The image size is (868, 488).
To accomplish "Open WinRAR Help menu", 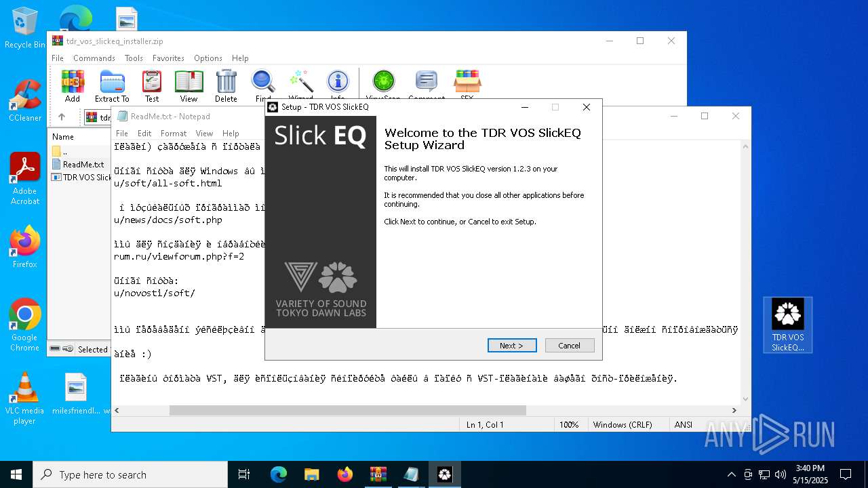I will point(240,58).
